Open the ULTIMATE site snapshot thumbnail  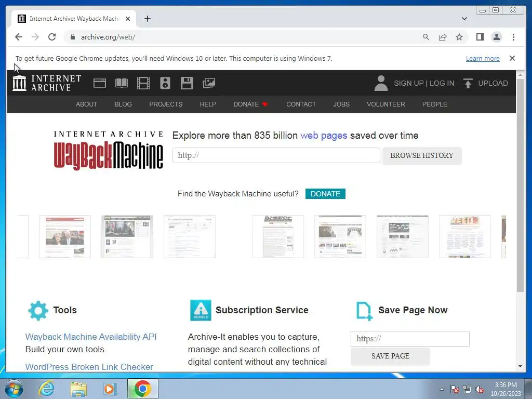point(278,236)
